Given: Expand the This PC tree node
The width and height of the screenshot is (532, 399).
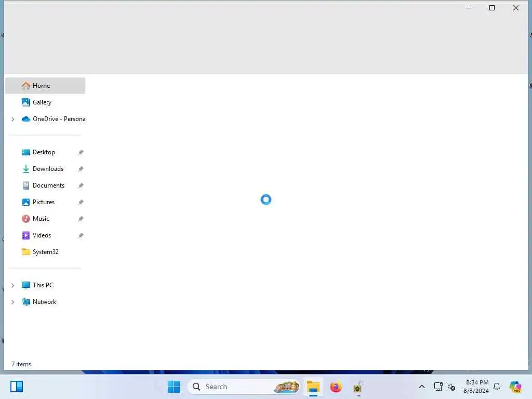Looking at the screenshot, I should 13,285.
